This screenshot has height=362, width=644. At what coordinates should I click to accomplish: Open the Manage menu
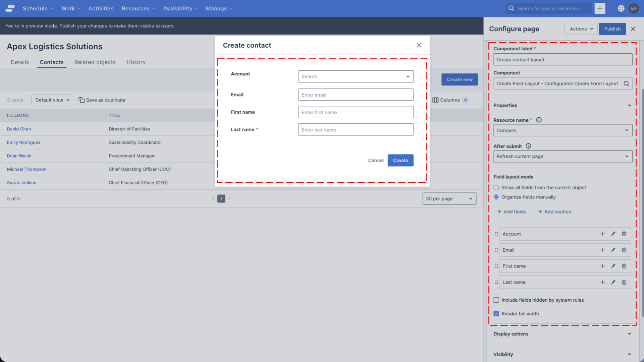[x=216, y=8]
